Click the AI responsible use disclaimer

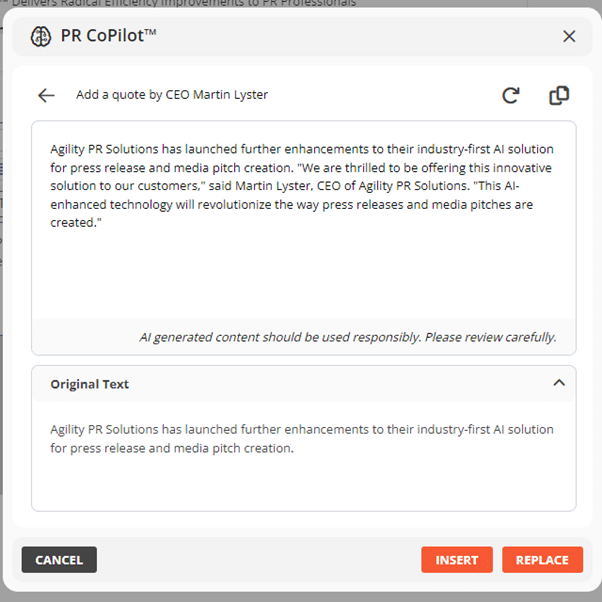point(348,337)
